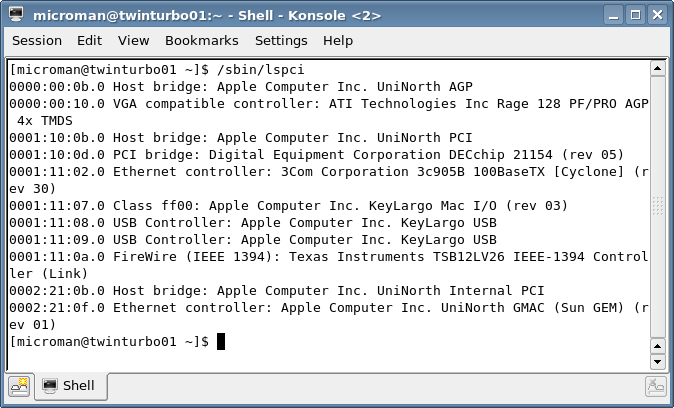The width and height of the screenshot is (674, 408).
Task: Minimize the Konsole window
Action: pyautogui.click(x=613, y=15)
